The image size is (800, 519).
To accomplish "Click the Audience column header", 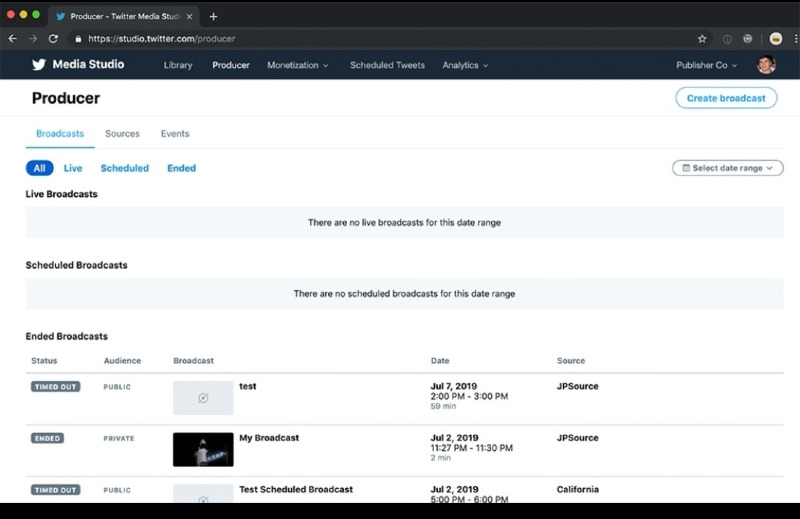I will point(122,361).
